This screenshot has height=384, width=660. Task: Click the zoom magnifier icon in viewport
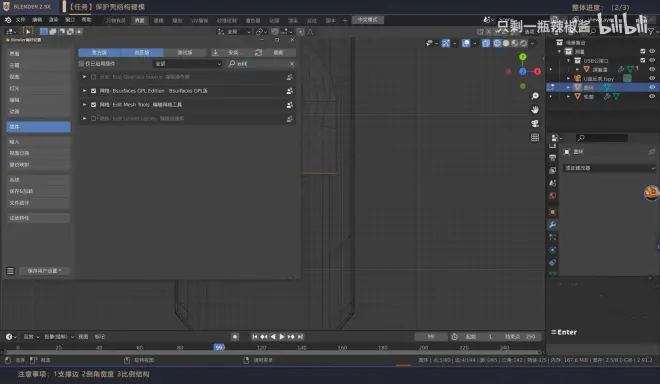point(535,96)
